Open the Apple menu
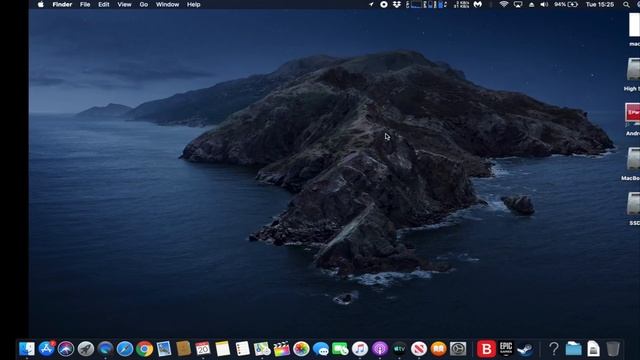 pos(41,4)
